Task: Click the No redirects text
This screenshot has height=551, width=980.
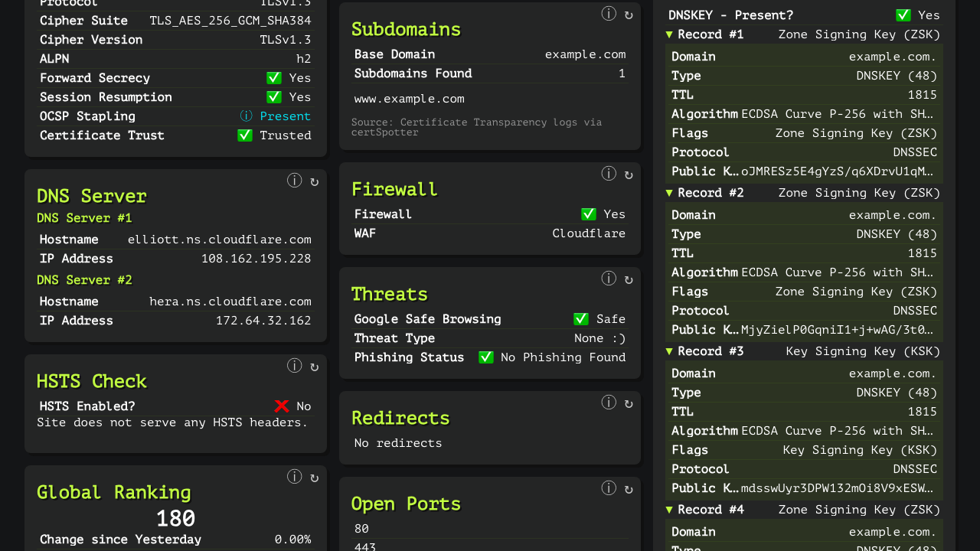Action: click(398, 443)
